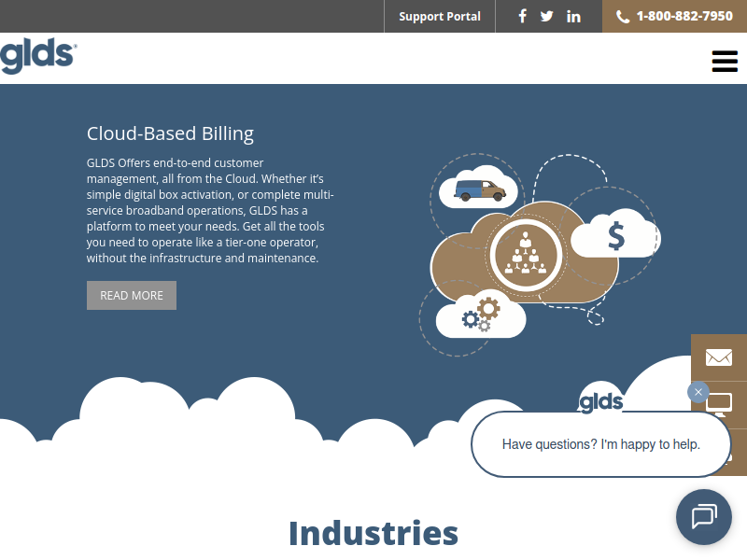The image size is (747, 560).
Task: Open the Facebook social icon
Action: click(523, 16)
